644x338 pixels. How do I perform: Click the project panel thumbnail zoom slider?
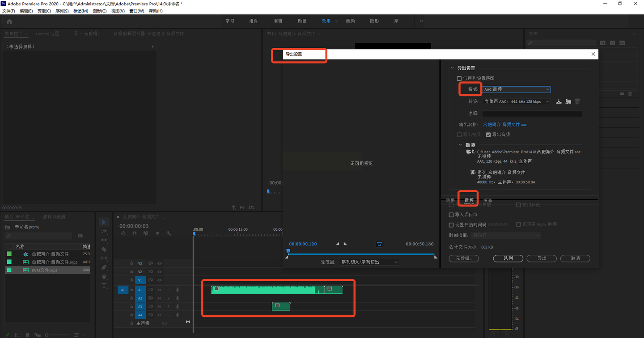[x=58, y=335]
